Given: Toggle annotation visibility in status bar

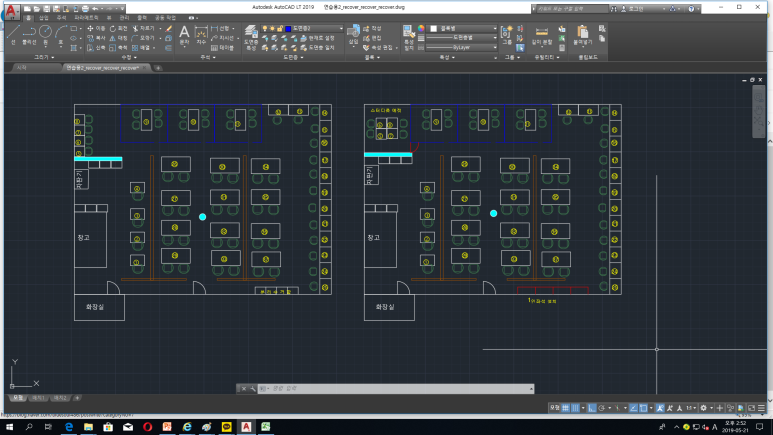Looking at the screenshot, I should [x=660, y=408].
